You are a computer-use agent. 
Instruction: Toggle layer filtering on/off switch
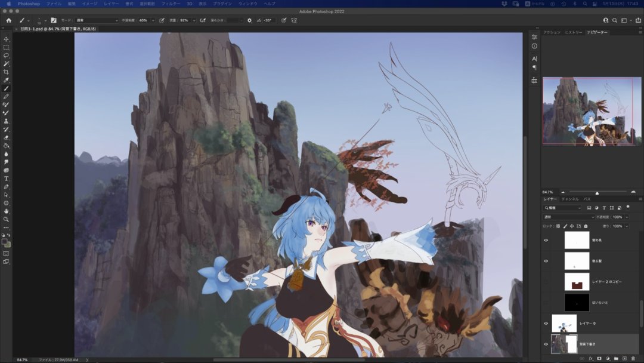pos(628,207)
